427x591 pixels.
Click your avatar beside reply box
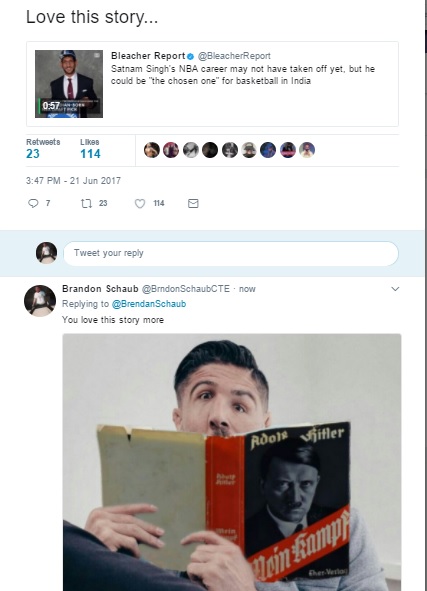pyautogui.click(x=46, y=253)
